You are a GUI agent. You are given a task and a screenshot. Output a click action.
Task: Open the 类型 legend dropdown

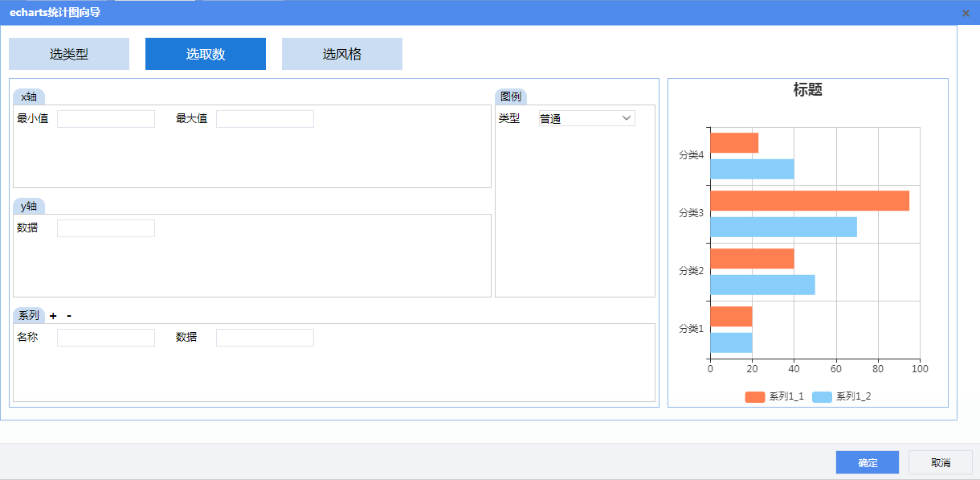tap(586, 119)
